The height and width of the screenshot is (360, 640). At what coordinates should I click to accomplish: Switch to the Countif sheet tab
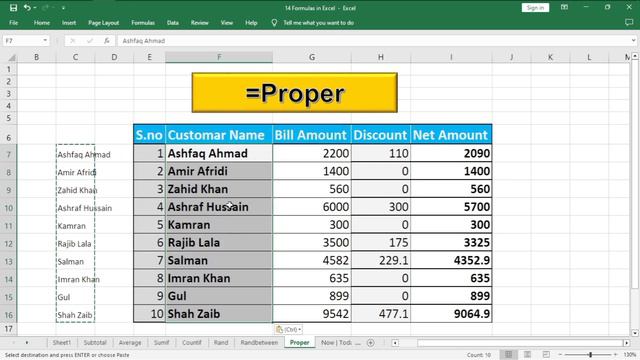(191, 342)
